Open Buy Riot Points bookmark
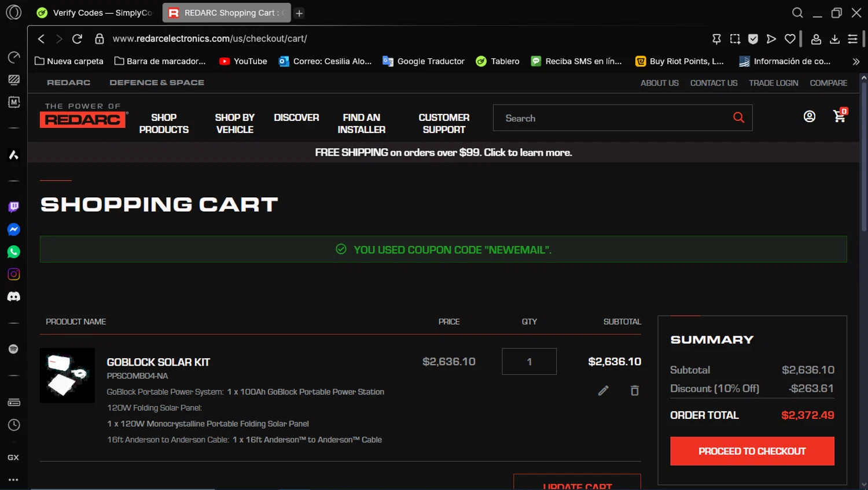This screenshot has width=868, height=490. 679,61
